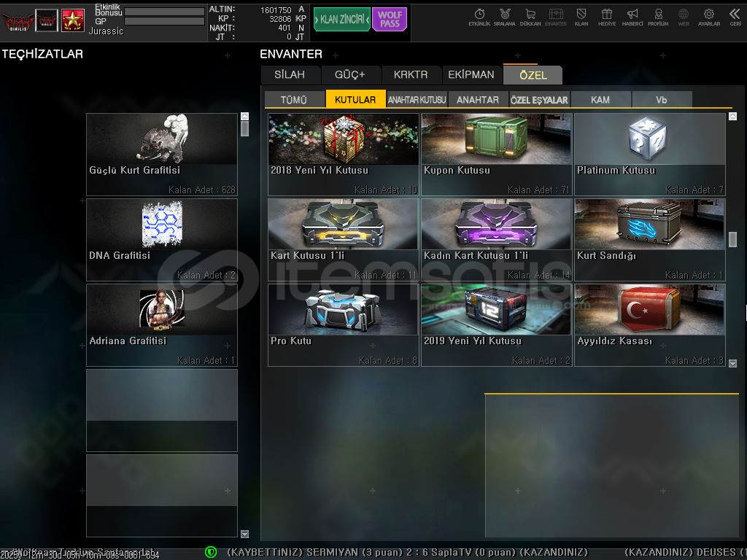Click the KP balance value 32806
This screenshot has height=560, width=747.
[x=280, y=19]
